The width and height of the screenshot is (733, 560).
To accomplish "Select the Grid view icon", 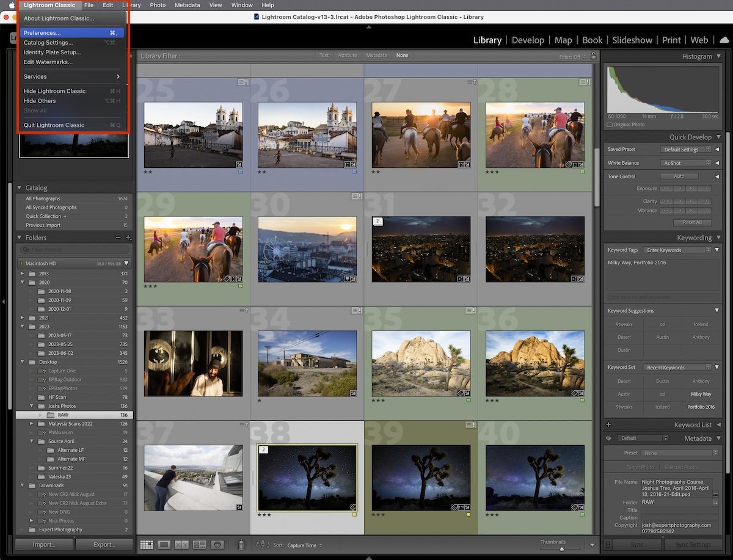I will (147, 545).
